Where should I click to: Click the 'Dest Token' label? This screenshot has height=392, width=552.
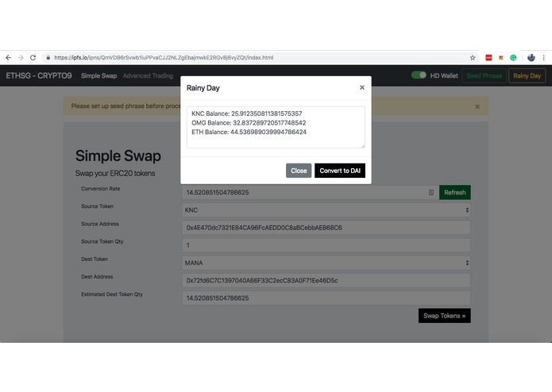tap(95, 259)
